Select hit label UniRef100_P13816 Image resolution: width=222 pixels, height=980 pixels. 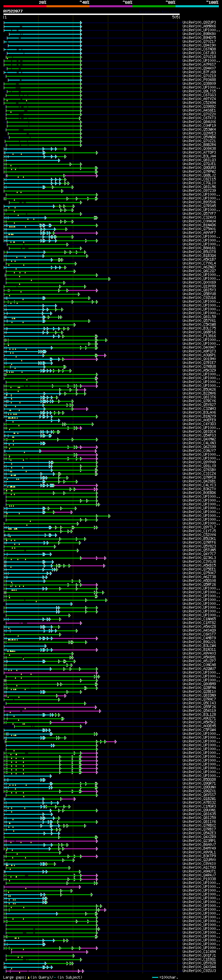(x=199, y=336)
